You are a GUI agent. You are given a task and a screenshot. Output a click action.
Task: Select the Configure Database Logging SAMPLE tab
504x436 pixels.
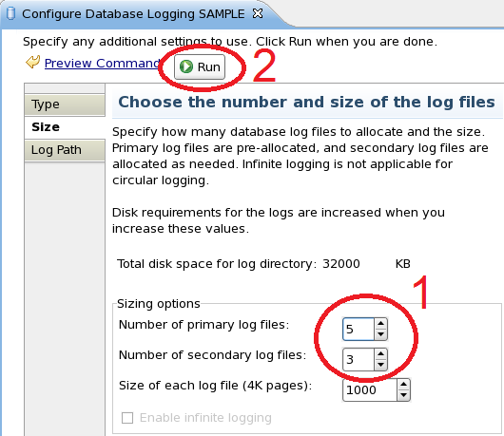point(133,14)
